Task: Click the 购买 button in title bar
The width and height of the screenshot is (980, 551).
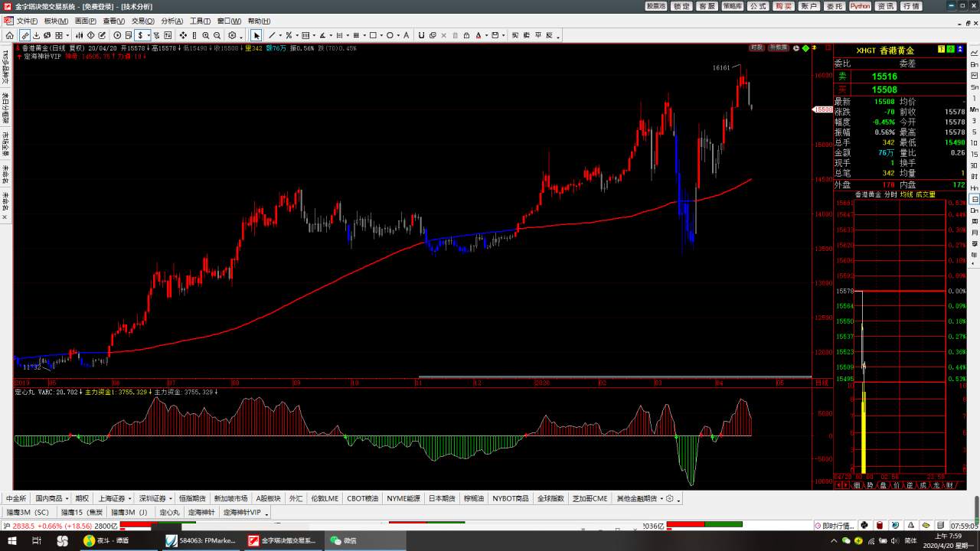Action: point(783,6)
